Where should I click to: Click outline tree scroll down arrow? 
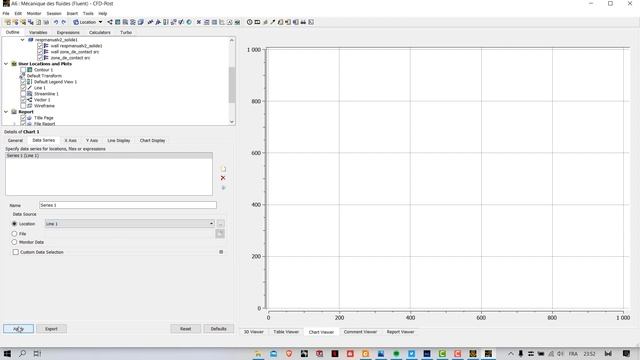[232, 122]
